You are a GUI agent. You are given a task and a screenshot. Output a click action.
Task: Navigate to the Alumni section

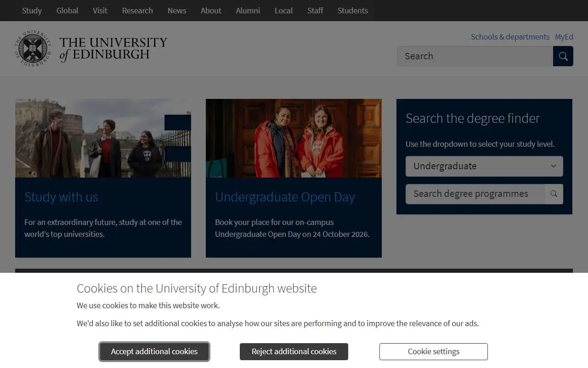click(x=248, y=11)
